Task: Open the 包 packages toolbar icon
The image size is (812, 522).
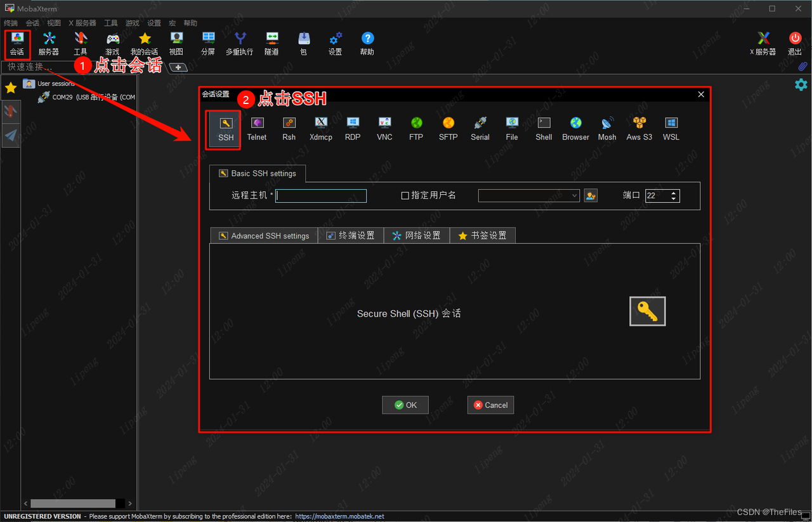Action: point(303,44)
